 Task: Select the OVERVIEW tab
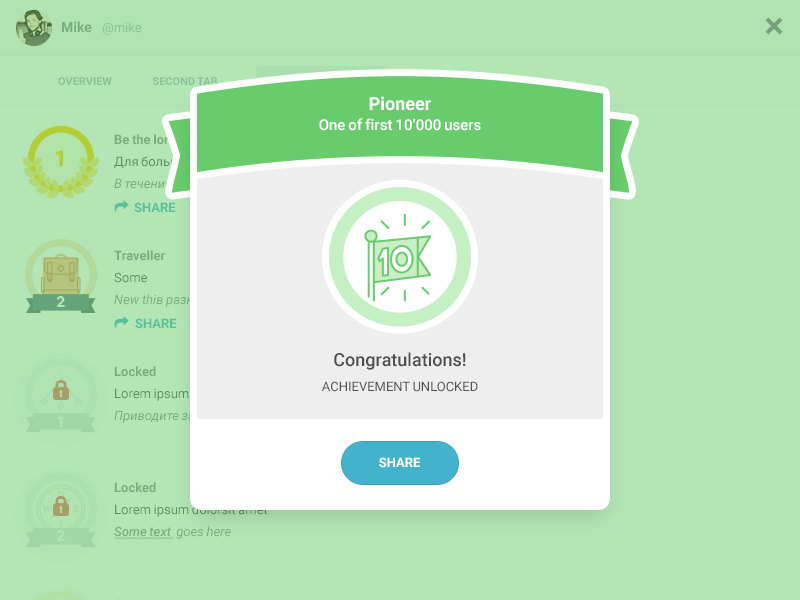pos(84,81)
